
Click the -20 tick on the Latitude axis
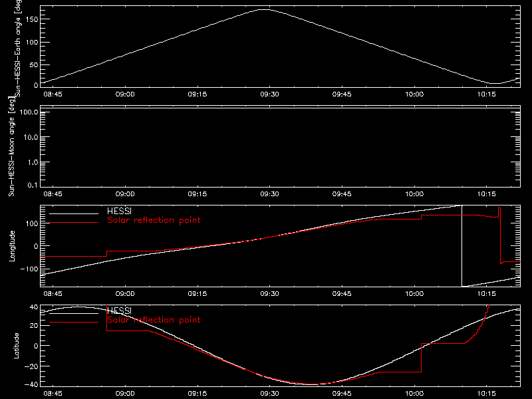pos(31,366)
